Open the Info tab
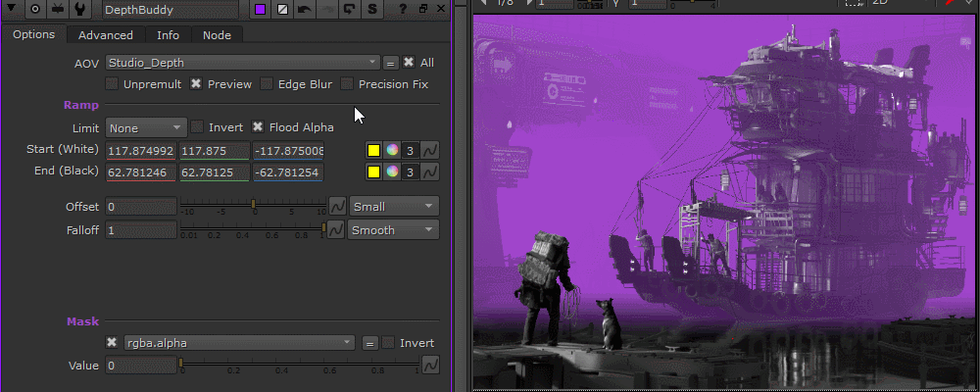980x392 pixels. tap(169, 35)
